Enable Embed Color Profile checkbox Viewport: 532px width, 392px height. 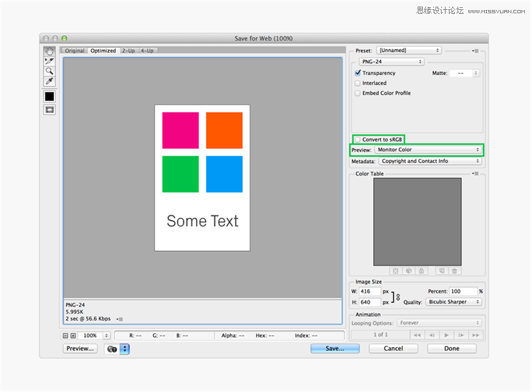click(358, 93)
